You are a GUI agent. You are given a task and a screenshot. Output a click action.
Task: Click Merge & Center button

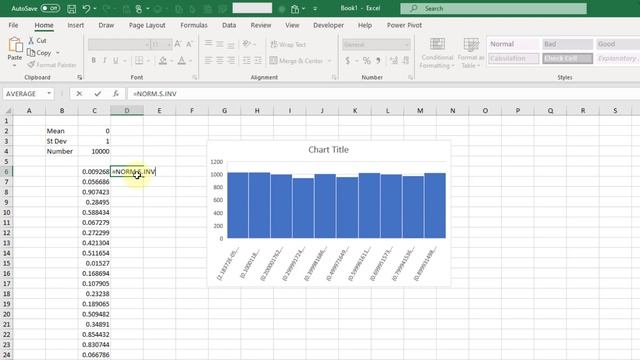click(296, 60)
